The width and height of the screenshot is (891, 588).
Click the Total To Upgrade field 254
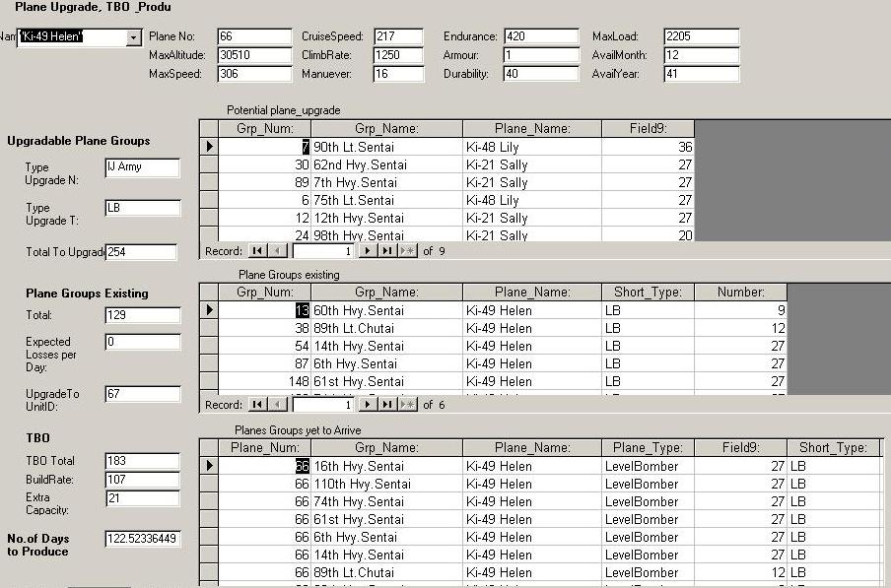coord(141,252)
